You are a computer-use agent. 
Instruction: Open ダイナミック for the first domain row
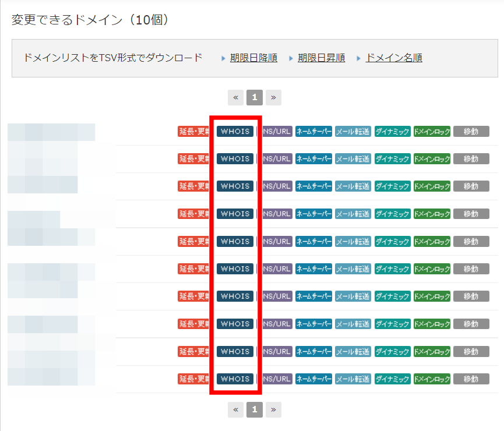coord(393,132)
